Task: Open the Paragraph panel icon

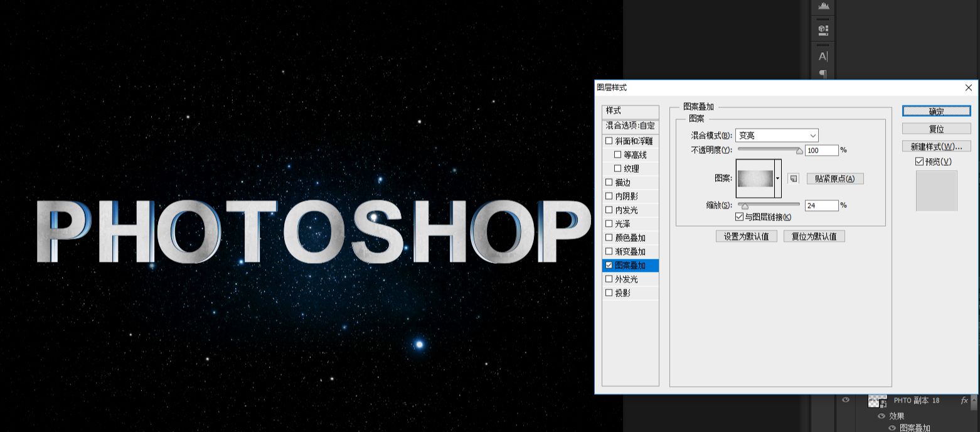Action: click(x=823, y=74)
